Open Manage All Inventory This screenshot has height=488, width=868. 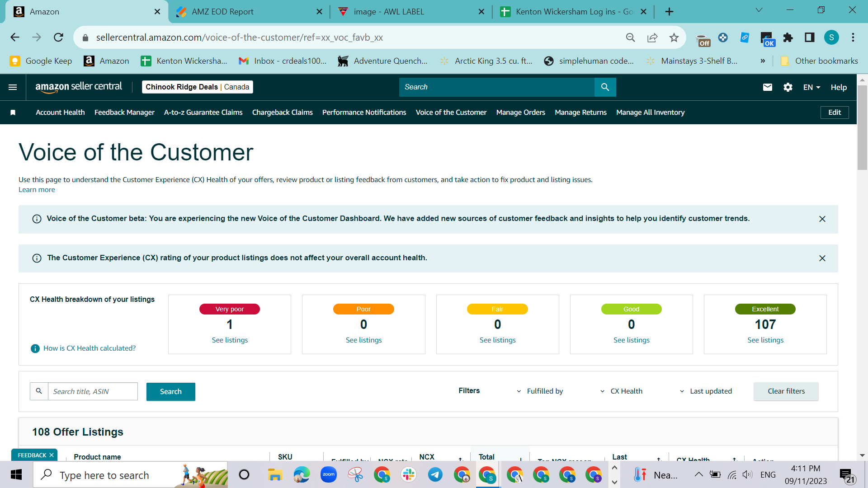[650, 113]
